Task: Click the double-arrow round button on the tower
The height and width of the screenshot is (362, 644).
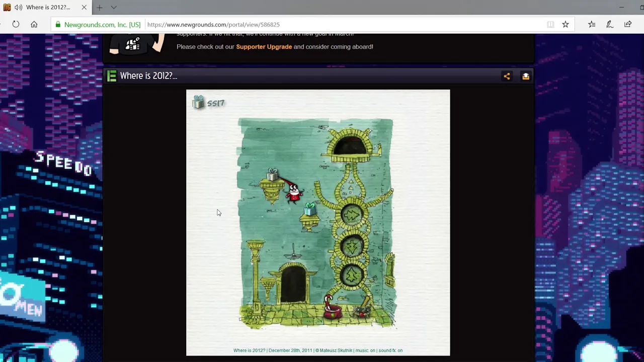Action: pyautogui.click(x=352, y=215)
